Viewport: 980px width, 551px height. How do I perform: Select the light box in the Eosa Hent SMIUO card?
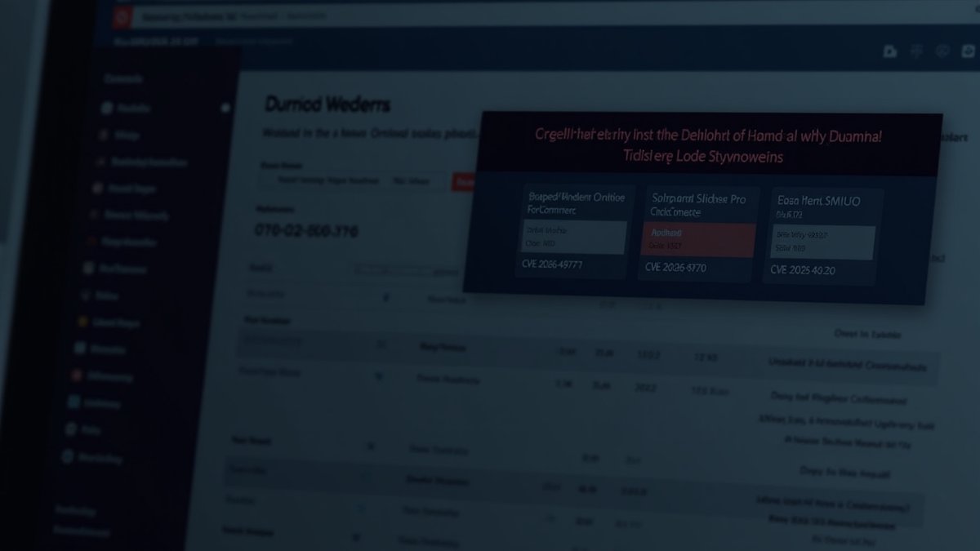823,243
